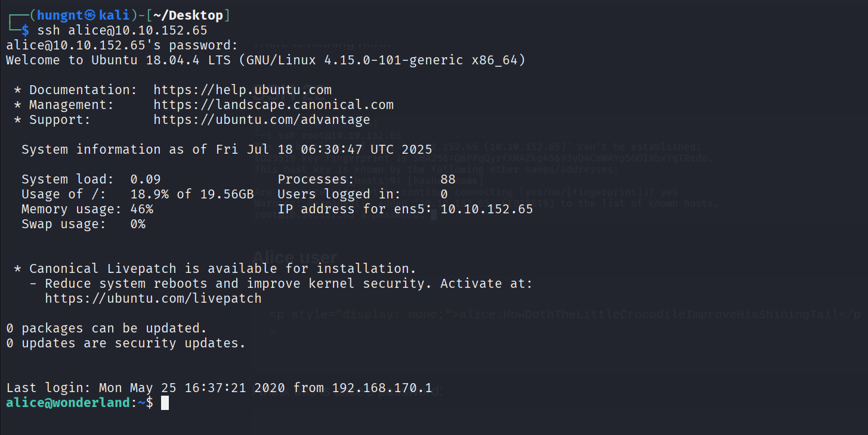Click the ~/Desktop directory in the prompt
Screen dimensions: 868x435
(x=188, y=15)
